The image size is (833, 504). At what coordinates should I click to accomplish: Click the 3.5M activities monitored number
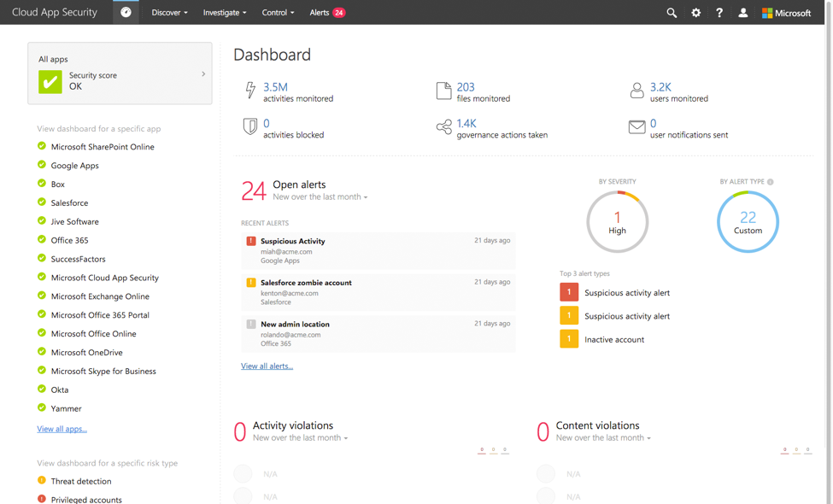click(x=275, y=87)
